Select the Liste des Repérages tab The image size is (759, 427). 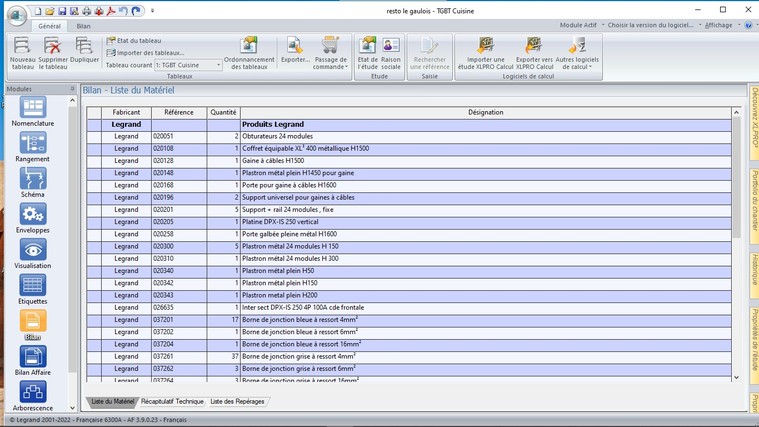coord(237,401)
